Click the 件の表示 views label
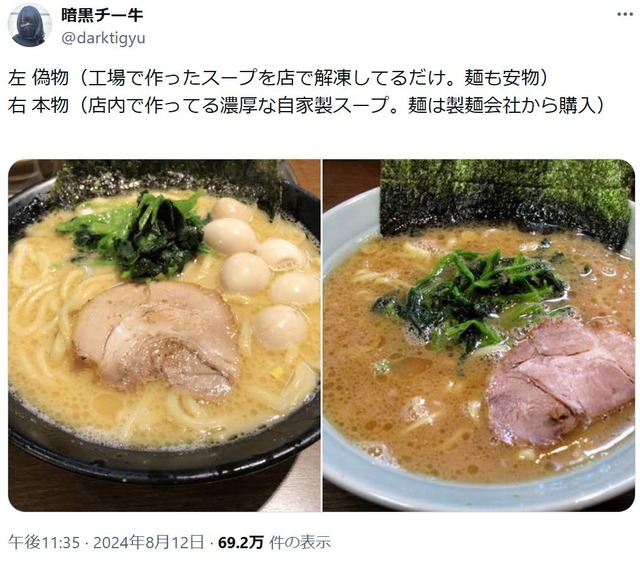Image resolution: width=640 pixels, height=562 pixels. pos(300,542)
